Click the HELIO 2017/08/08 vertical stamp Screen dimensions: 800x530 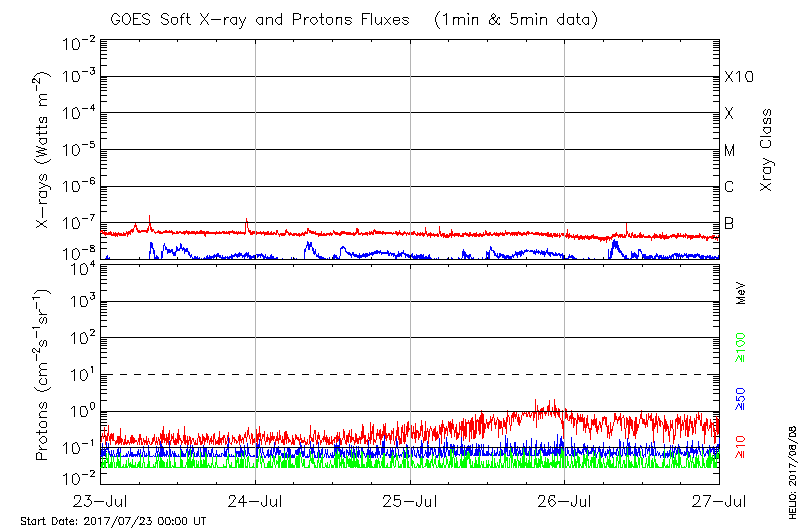click(x=791, y=469)
